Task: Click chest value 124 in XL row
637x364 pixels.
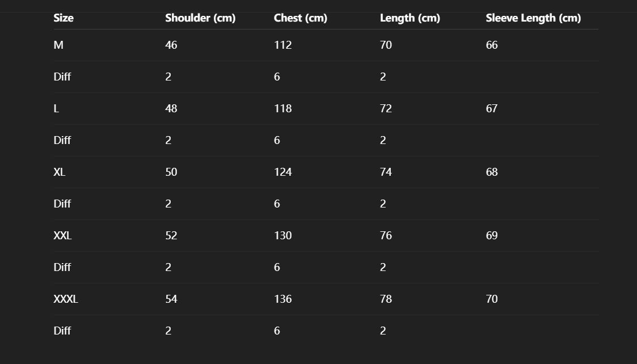Action: coord(283,172)
